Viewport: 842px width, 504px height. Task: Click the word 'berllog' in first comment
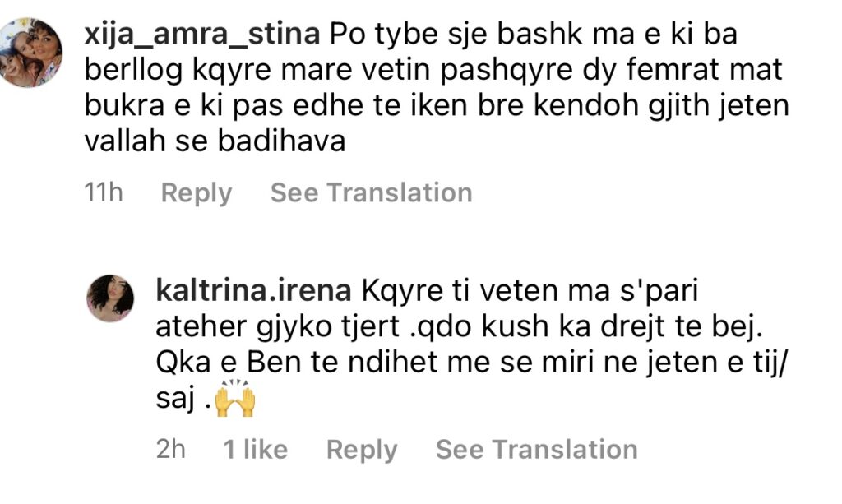[x=134, y=71]
